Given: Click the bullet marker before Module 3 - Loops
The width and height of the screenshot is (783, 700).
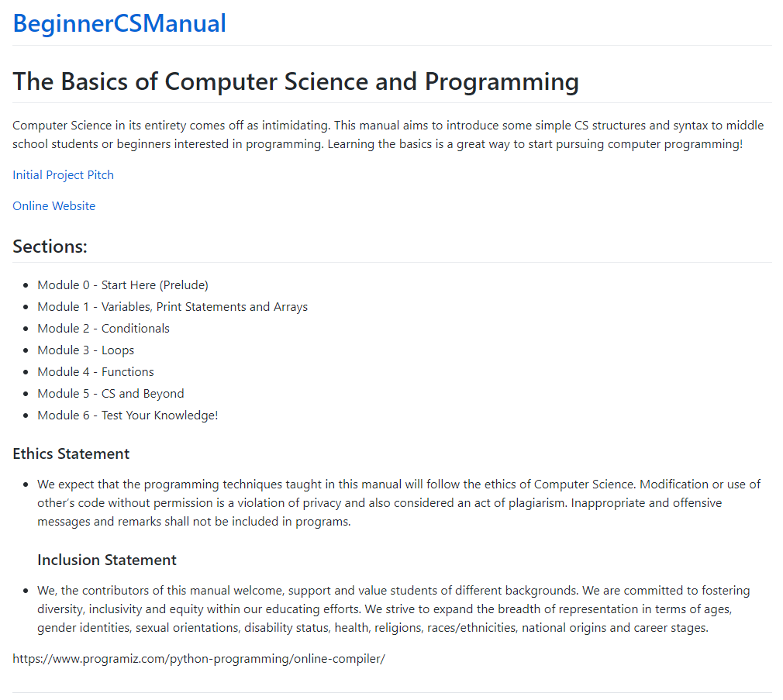Looking at the screenshot, I should click(26, 351).
